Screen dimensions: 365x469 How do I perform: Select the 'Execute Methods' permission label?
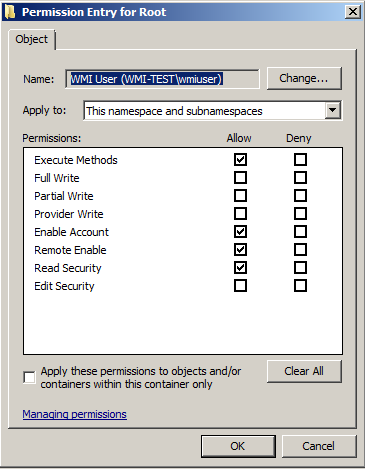click(76, 160)
